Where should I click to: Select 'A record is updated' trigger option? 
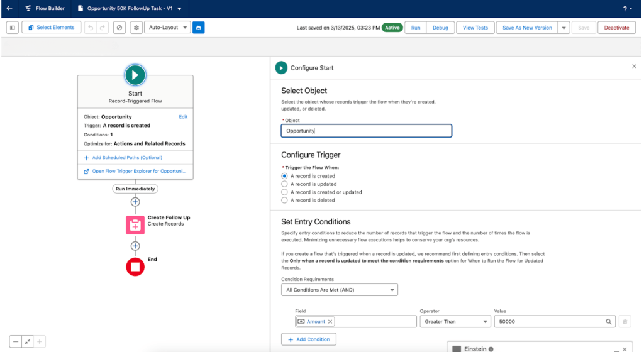(285, 184)
